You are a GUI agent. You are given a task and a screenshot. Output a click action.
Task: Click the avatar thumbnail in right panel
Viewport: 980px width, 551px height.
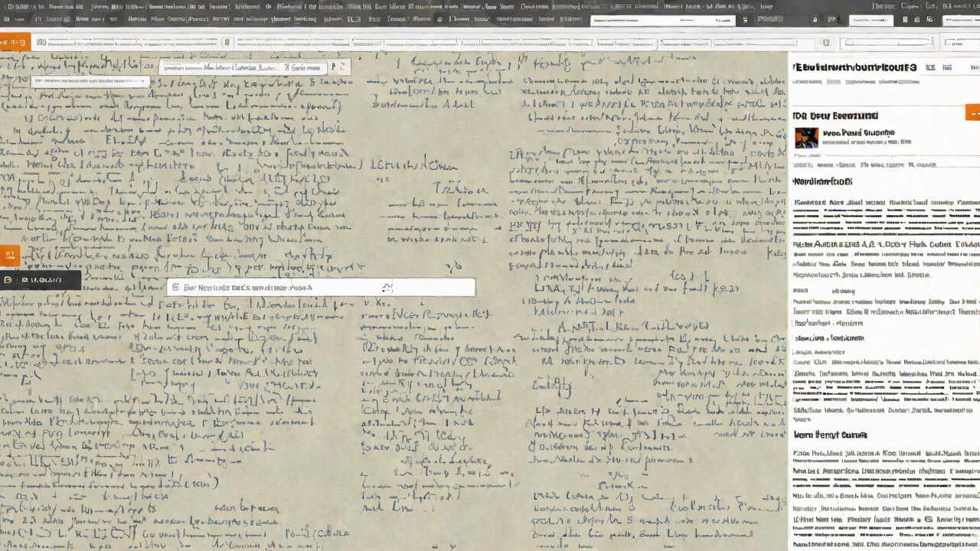coord(806,138)
